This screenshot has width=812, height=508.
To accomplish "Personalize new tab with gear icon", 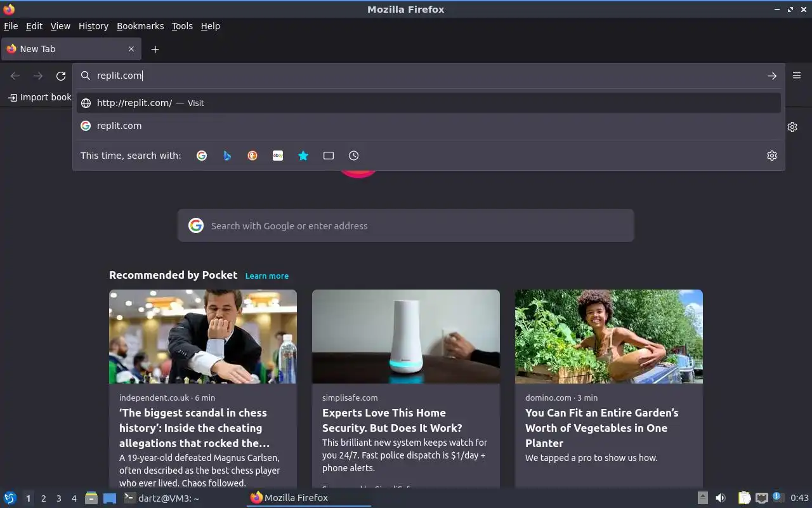I will [792, 127].
